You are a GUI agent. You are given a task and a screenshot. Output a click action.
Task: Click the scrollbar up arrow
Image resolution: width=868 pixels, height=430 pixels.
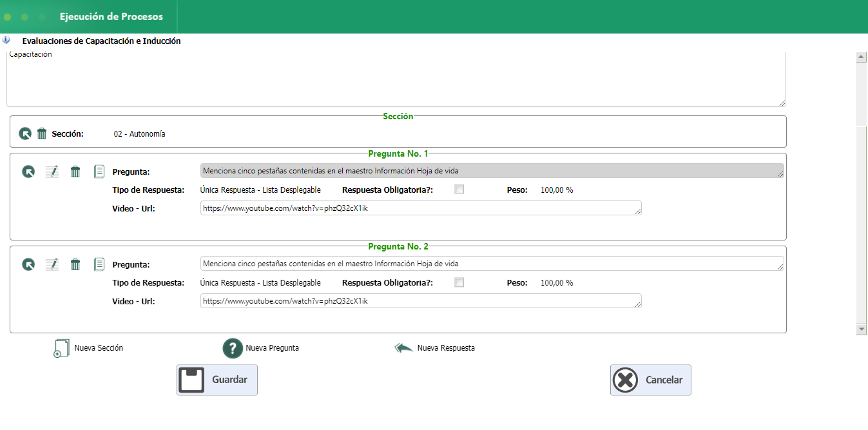point(861,57)
